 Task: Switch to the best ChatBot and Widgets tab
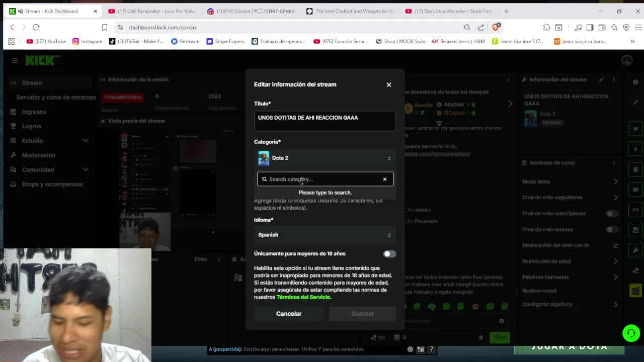(351, 11)
